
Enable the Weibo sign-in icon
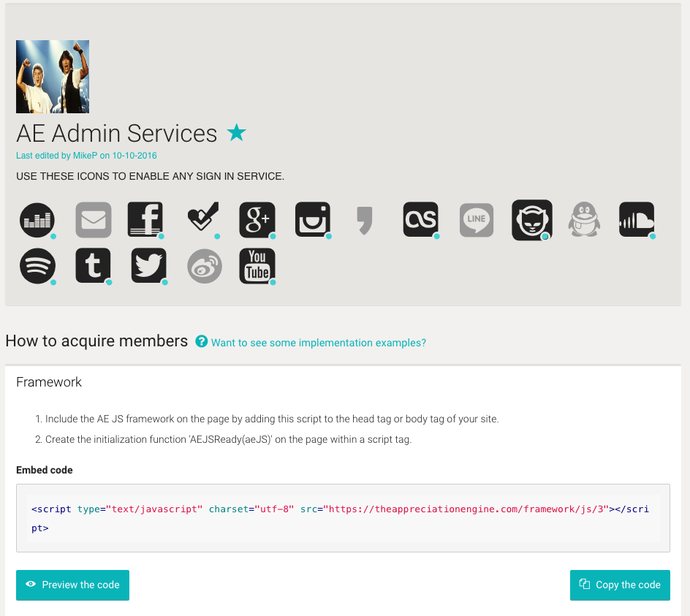205,266
